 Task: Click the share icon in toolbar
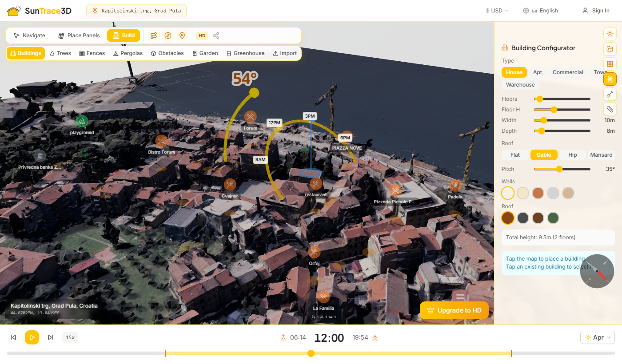click(x=216, y=36)
